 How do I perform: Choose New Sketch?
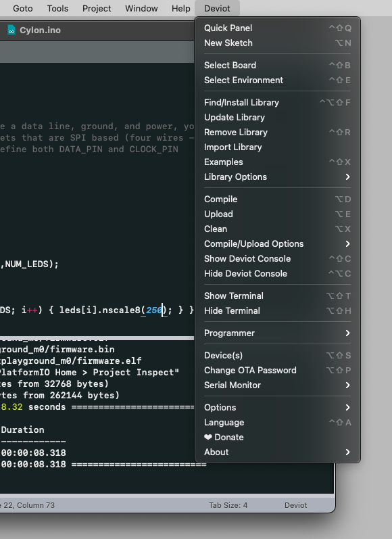(277, 43)
